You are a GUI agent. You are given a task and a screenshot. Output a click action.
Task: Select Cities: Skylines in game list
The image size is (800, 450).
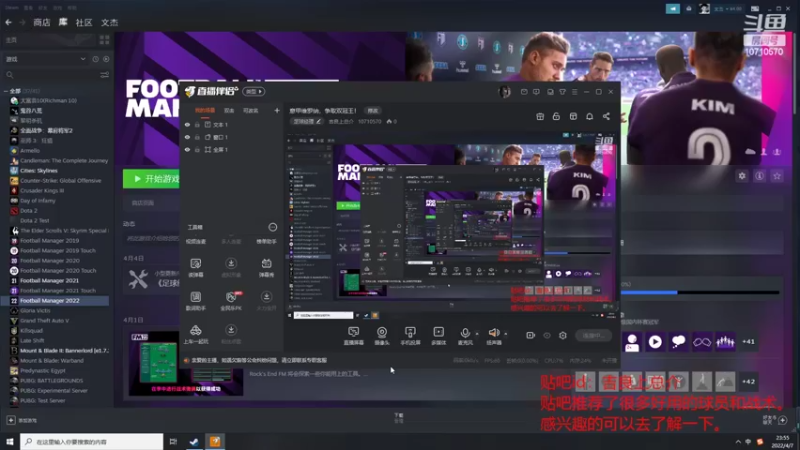click(x=38, y=170)
